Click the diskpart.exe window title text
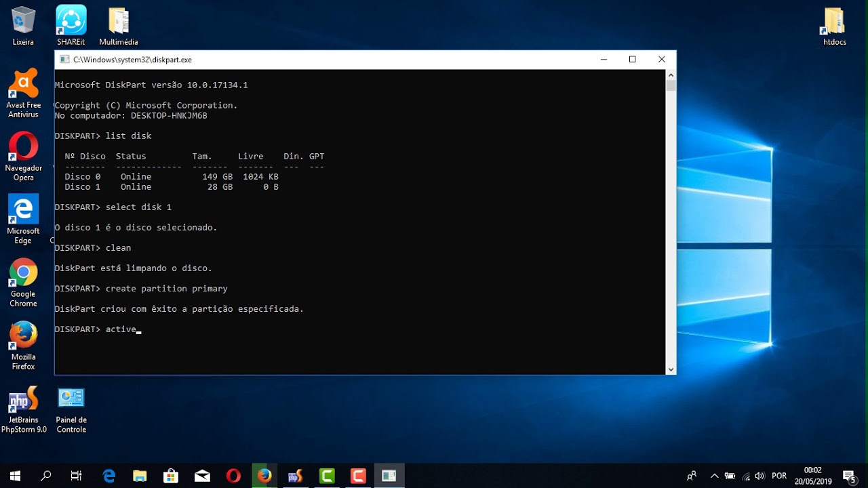Image resolution: width=868 pixels, height=488 pixels. click(x=132, y=60)
